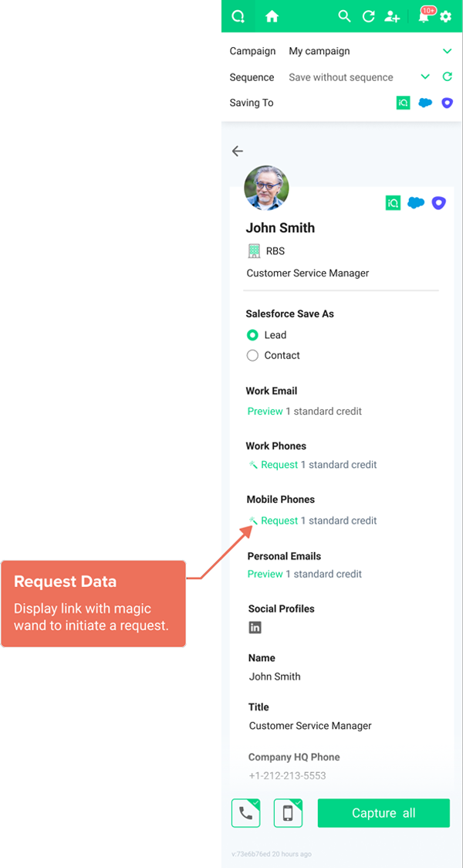Preview the Work Email

point(265,412)
